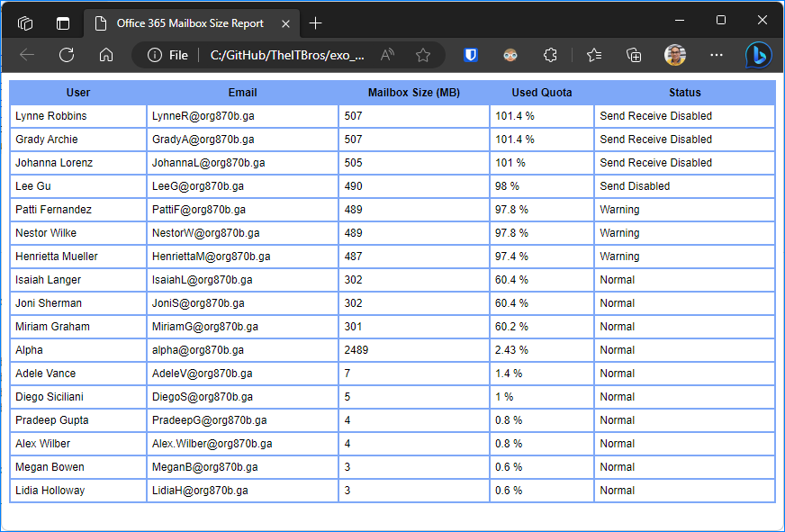Click the 2489 mailbox size value
Viewport: 785px width, 532px height.
pyautogui.click(x=356, y=350)
